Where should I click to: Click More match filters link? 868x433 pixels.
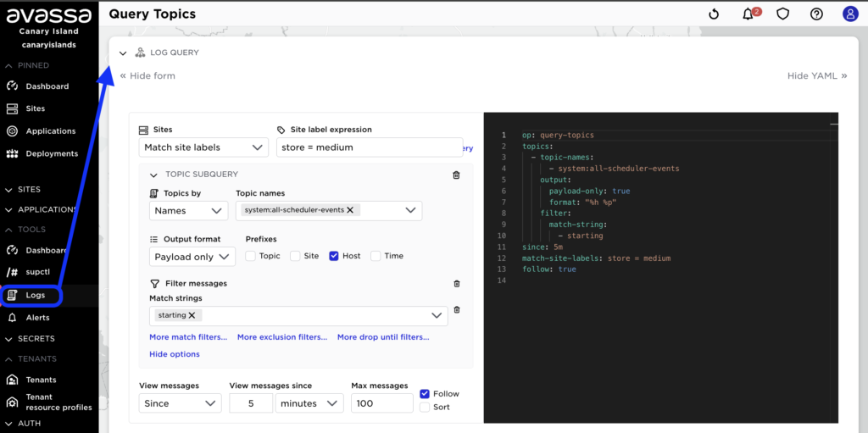point(188,336)
